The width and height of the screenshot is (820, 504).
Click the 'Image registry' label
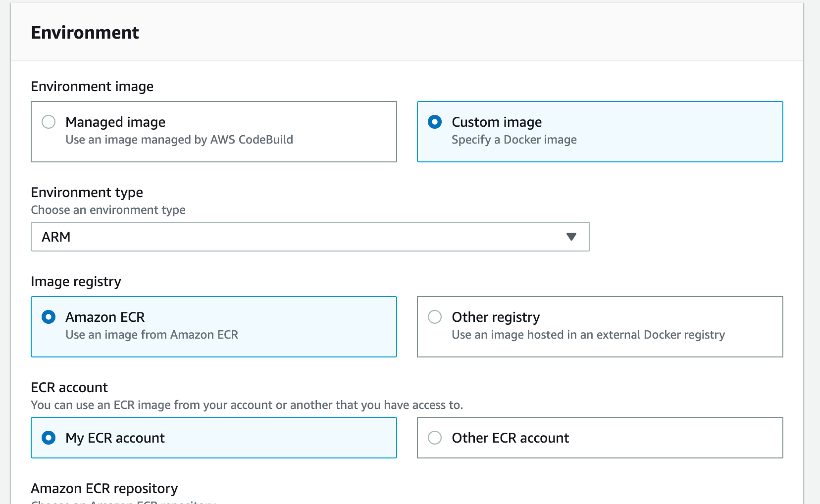76,282
